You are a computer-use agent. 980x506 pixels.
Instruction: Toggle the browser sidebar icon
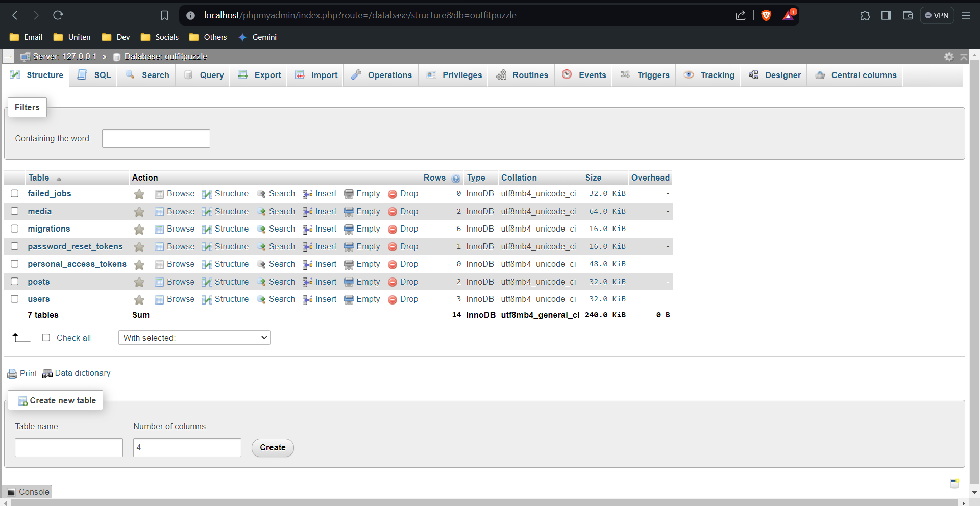[886, 15]
